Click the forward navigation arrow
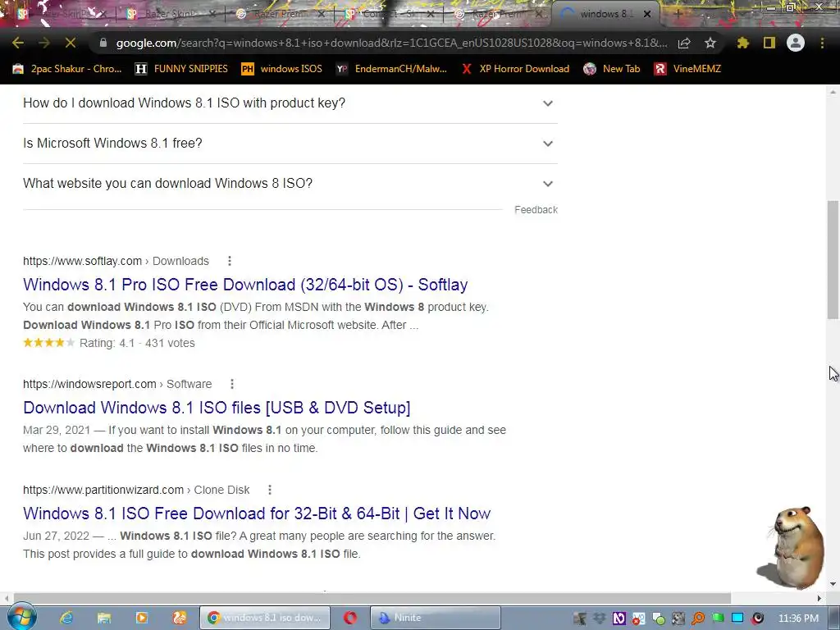840x630 pixels. point(44,43)
